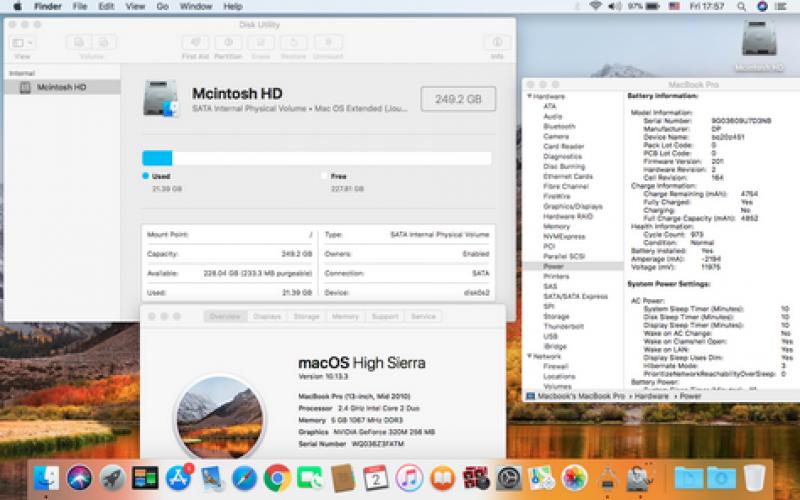This screenshot has width=800, height=500.
Task: Collapse the Hardware section triangle
Action: point(530,96)
